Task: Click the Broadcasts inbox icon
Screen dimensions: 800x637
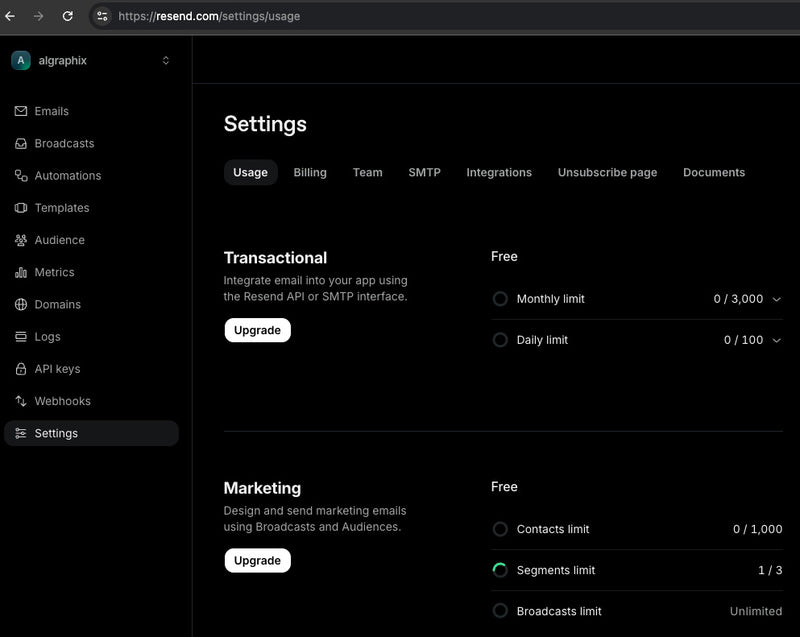Action: (x=21, y=143)
